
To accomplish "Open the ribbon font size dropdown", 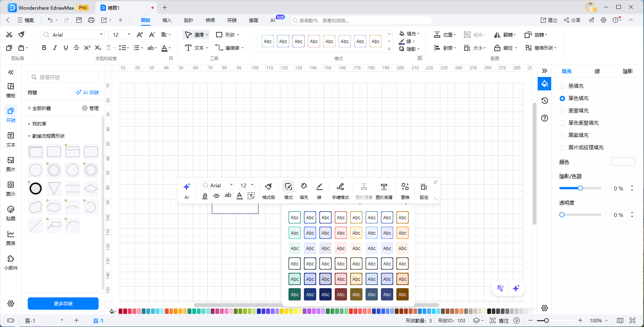I will click(129, 35).
